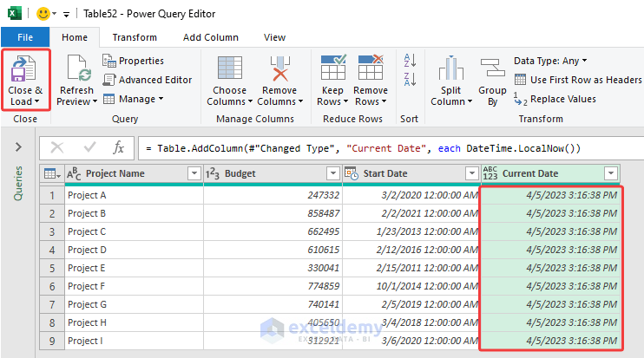Cancel formula edit with X icon

tap(57, 147)
